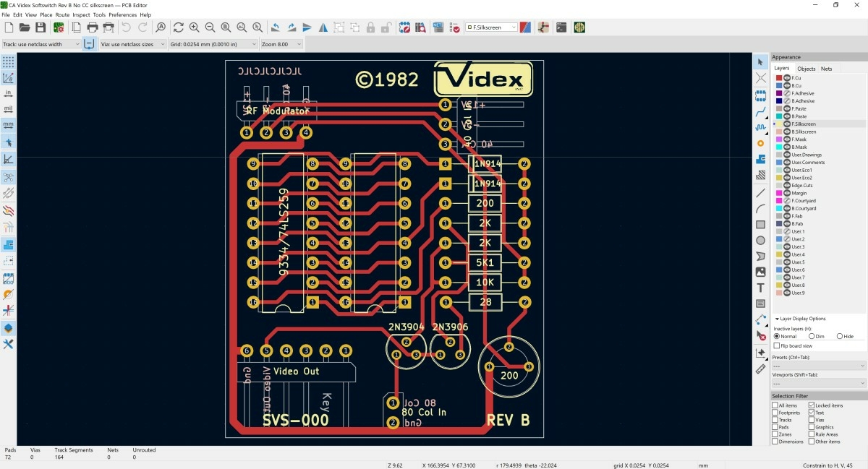Select the Measure ruler tool
This screenshot has height=469, width=868.
[761, 369]
